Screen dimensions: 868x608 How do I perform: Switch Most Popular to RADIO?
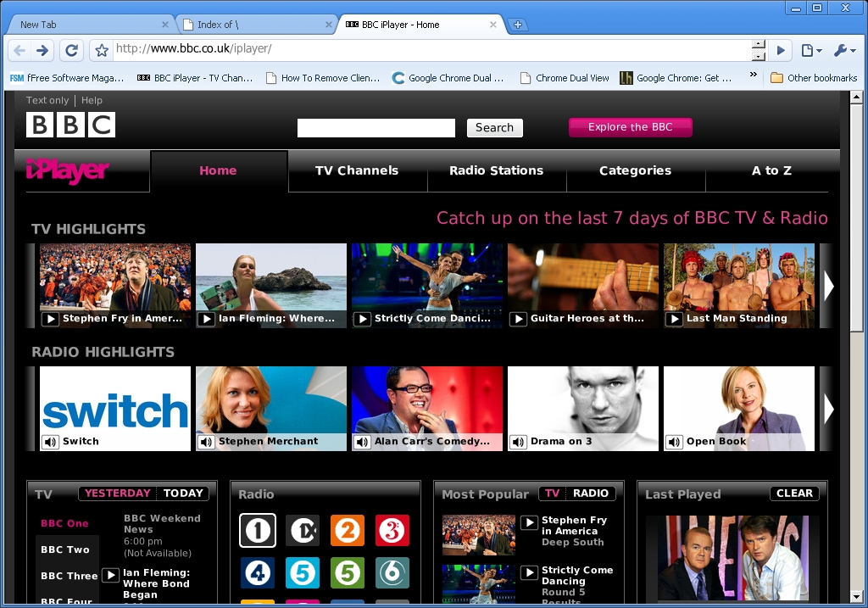(x=591, y=494)
